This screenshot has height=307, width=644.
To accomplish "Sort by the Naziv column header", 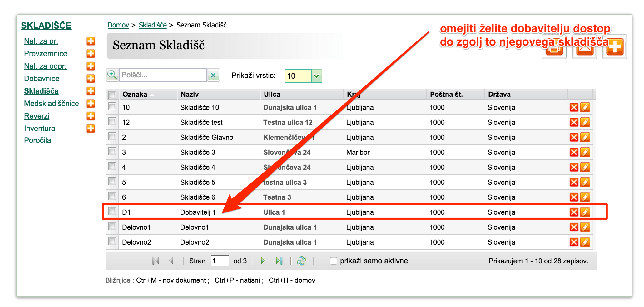I will pos(190,94).
